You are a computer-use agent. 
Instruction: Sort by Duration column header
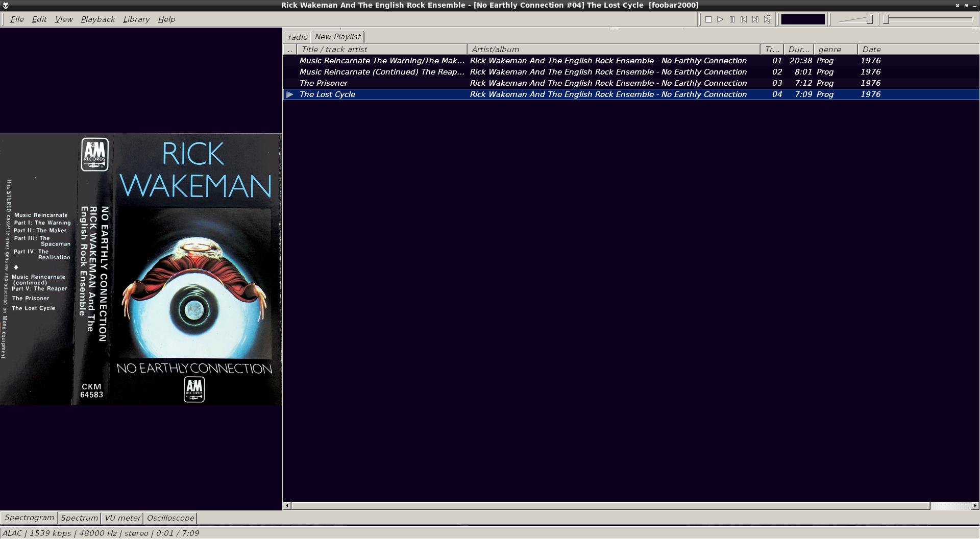[799, 50]
